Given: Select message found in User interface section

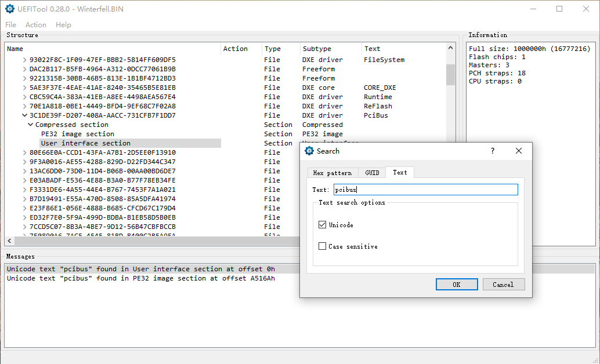Looking at the screenshot, I should pos(141,269).
